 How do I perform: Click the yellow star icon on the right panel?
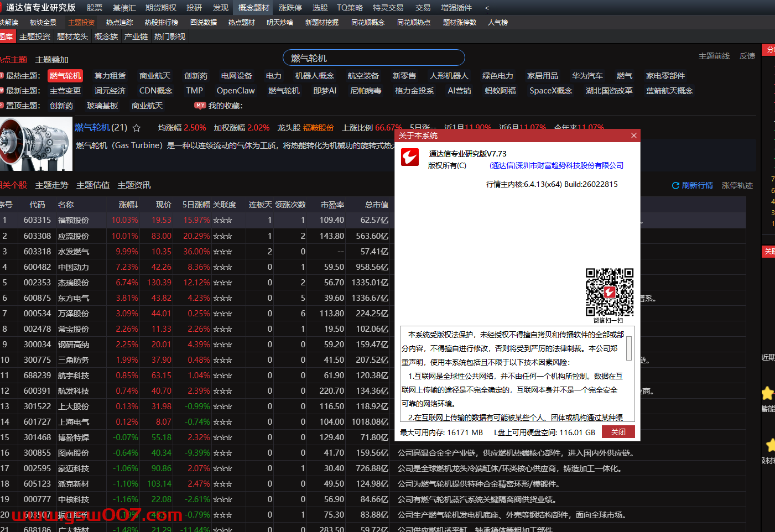(x=767, y=394)
